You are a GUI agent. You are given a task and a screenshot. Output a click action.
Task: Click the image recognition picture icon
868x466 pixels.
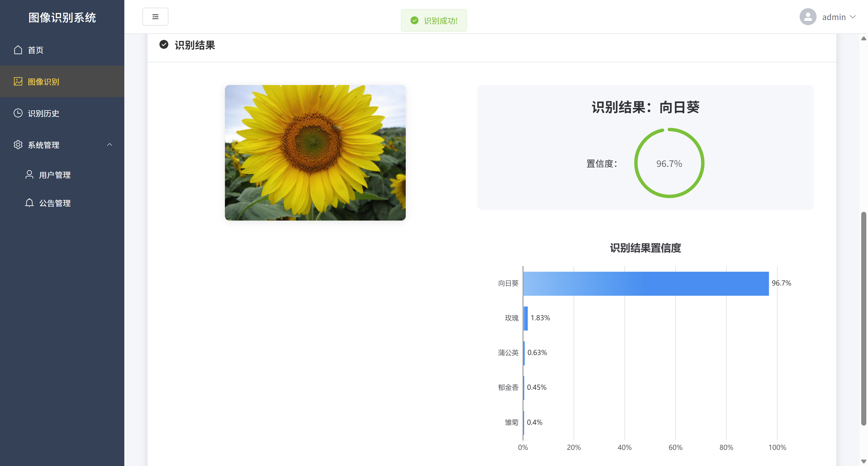18,82
